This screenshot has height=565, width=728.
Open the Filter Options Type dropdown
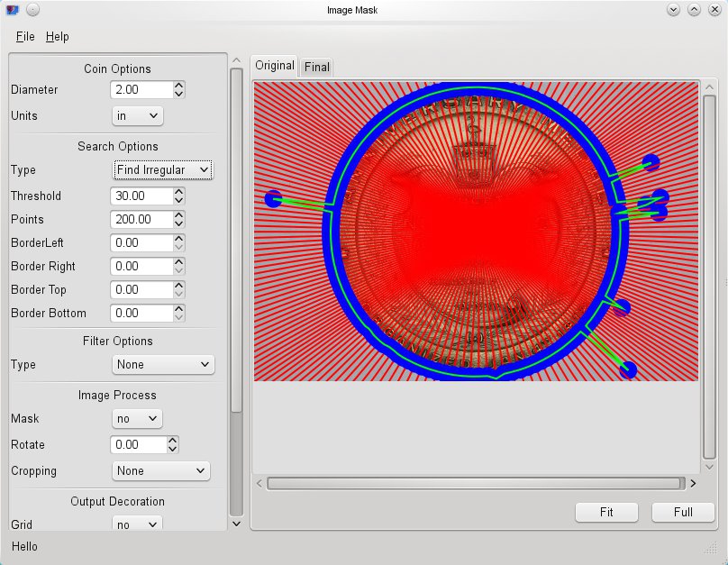click(163, 364)
